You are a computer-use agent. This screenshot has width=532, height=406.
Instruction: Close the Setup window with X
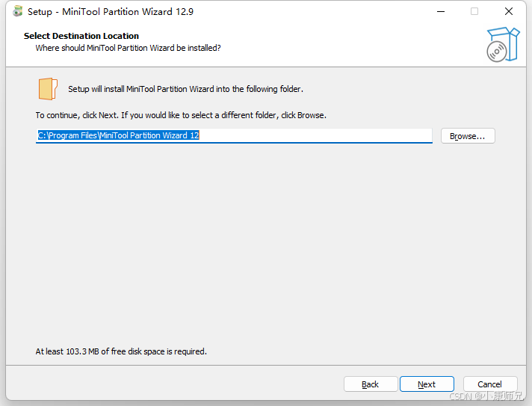click(x=509, y=11)
